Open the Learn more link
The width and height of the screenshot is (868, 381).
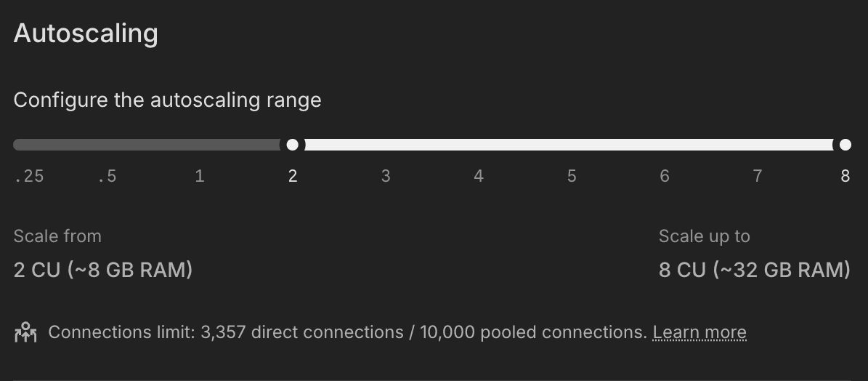click(x=699, y=332)
